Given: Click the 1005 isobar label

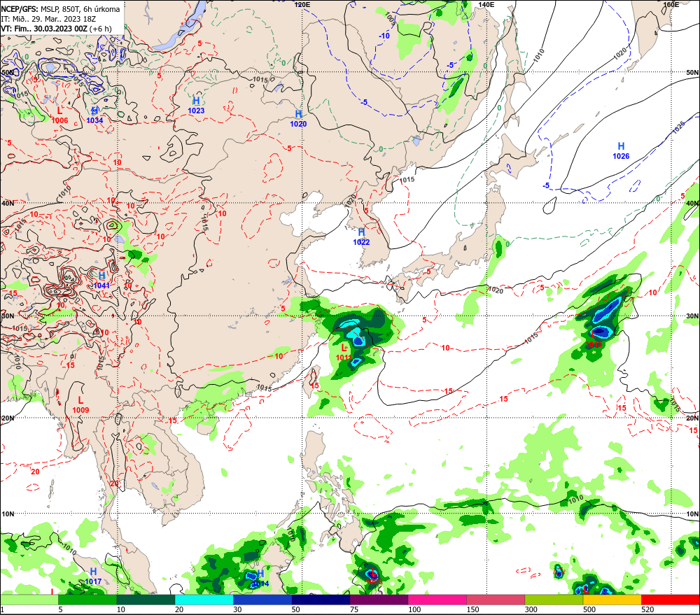Looking at the screenshot, I should [x=390, y=18].
